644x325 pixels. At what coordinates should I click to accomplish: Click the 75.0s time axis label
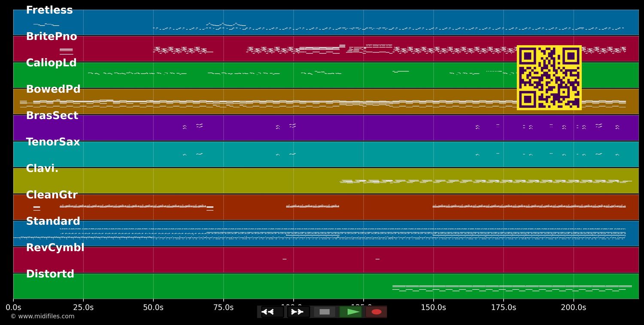point(223,307)
